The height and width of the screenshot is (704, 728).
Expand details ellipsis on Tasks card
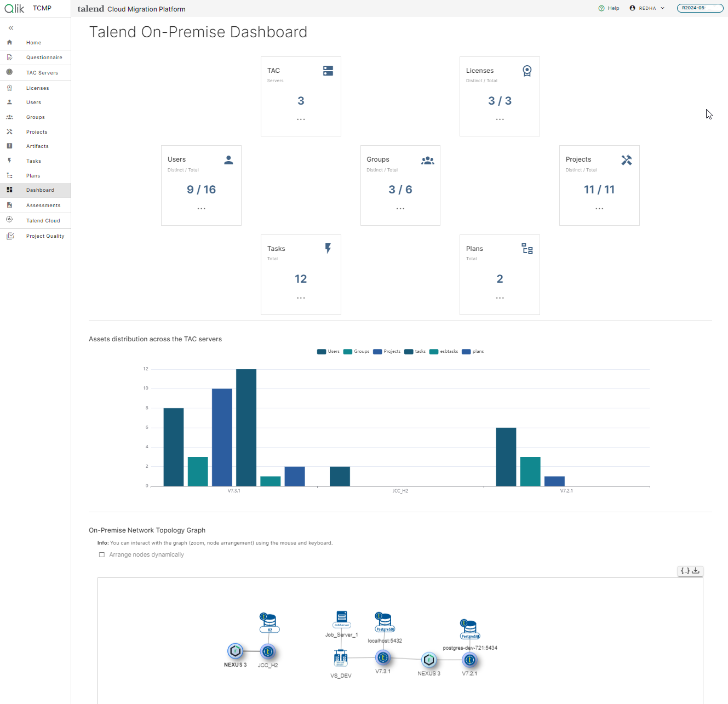(x=301, y=297)
